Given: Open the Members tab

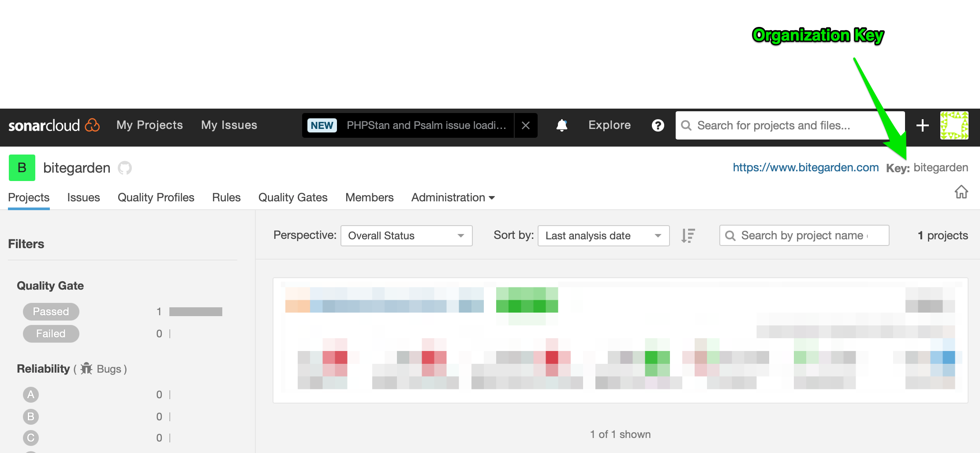Looking at the screenshot, I should click(369, 197).
